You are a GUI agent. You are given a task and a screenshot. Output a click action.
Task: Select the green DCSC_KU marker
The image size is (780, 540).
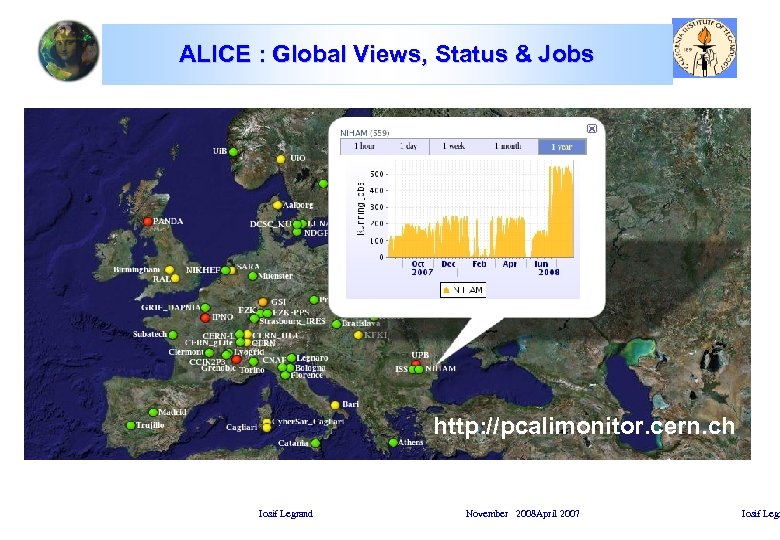click(x=297, y=224)
